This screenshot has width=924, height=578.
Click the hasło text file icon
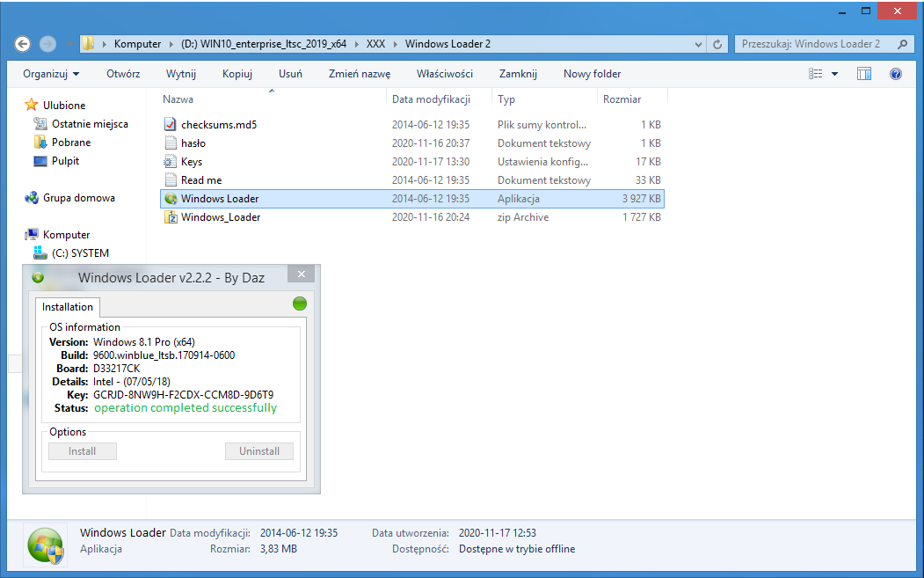(x=171, y=143)
